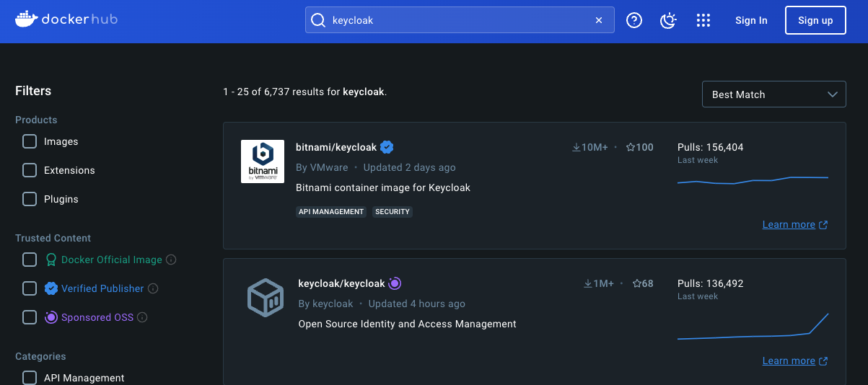Enable Verified Publisher filter
Screen dimensions: 868x385
pos(30,288)
